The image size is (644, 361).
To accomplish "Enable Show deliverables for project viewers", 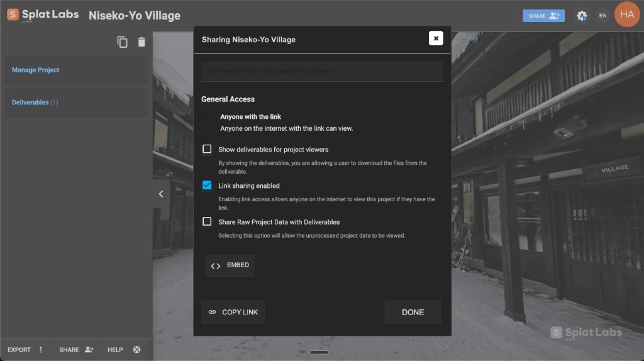I will 207,150.
